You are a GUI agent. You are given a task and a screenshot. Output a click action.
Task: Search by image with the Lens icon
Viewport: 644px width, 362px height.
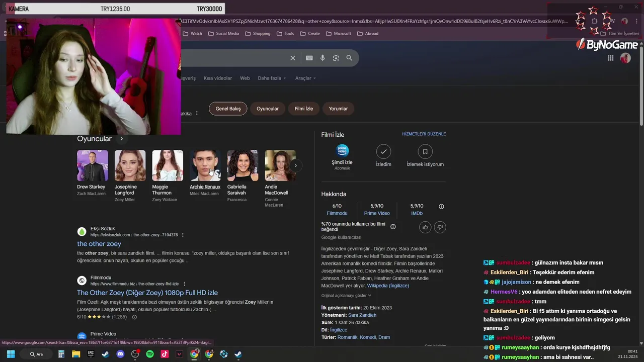[336, 58]
